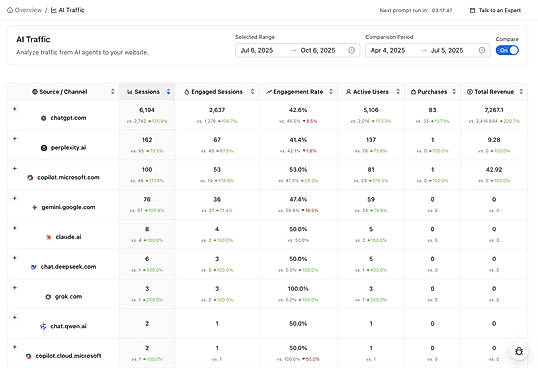
Task: Expand the claude.ai row
Action: click(x=14, y=228)
